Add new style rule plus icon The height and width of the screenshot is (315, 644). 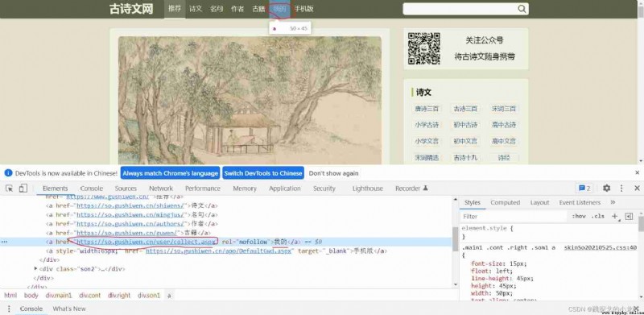coord(615,216)
